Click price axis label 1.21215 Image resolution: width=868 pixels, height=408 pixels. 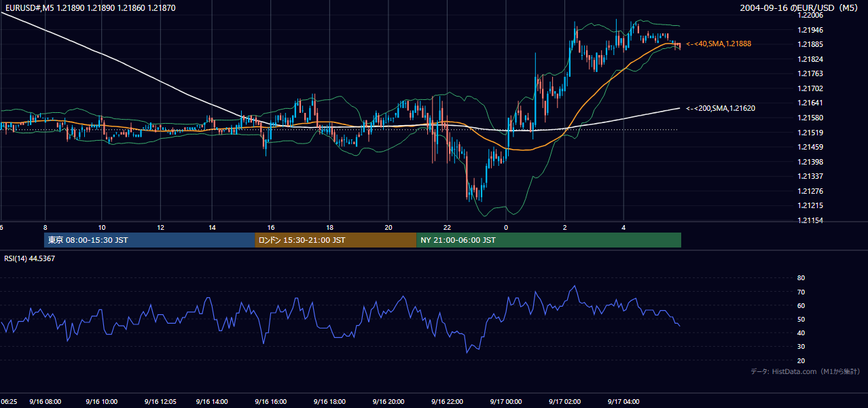click(810, 205)
